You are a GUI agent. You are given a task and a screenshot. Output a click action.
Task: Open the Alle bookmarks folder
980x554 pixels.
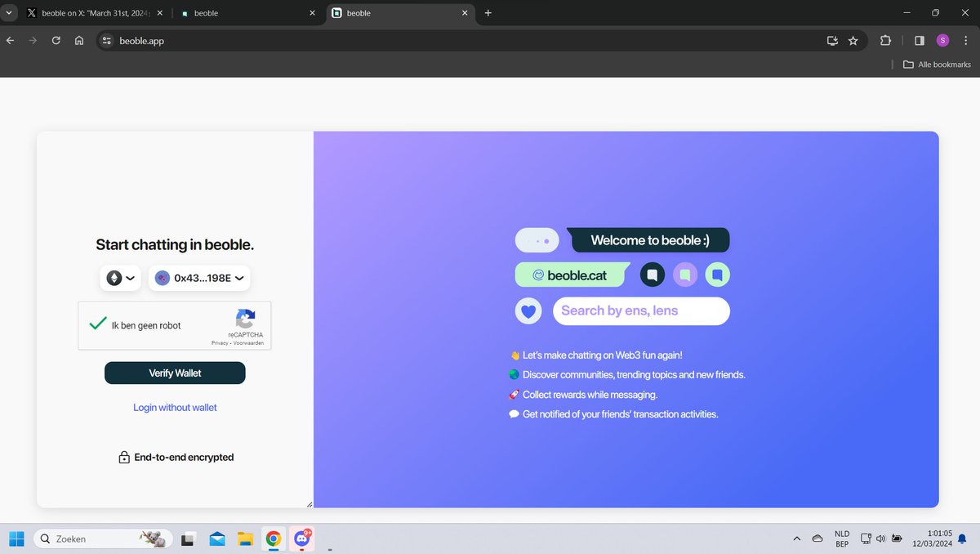tap(937, 65)
